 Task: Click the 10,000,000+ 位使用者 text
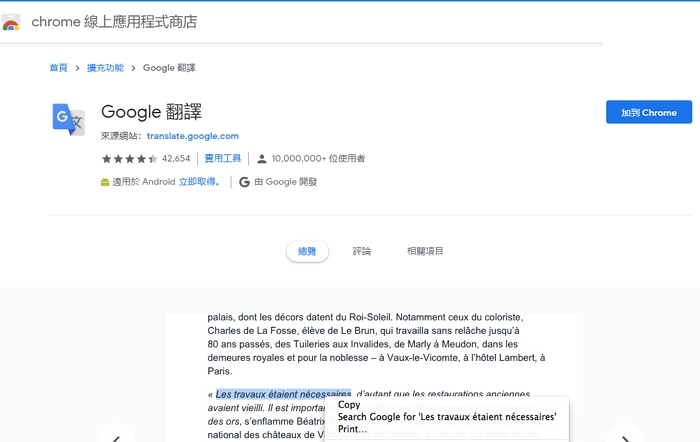click(x=318, y=158)
